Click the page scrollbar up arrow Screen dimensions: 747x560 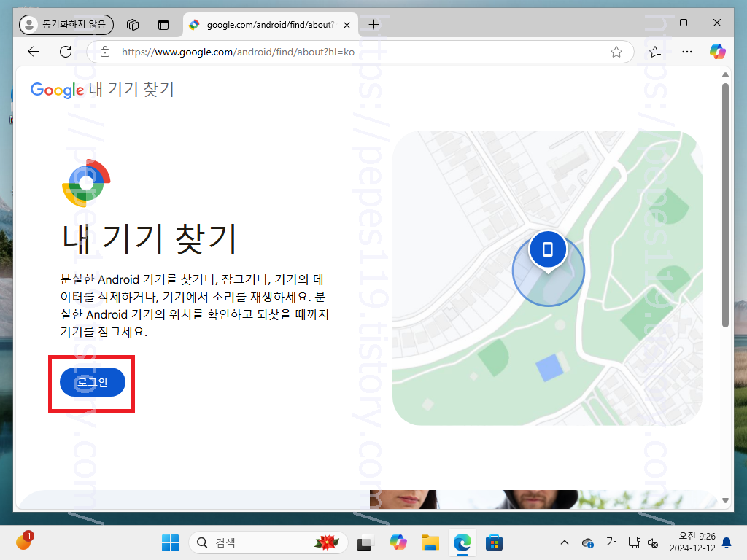point(725,75)
